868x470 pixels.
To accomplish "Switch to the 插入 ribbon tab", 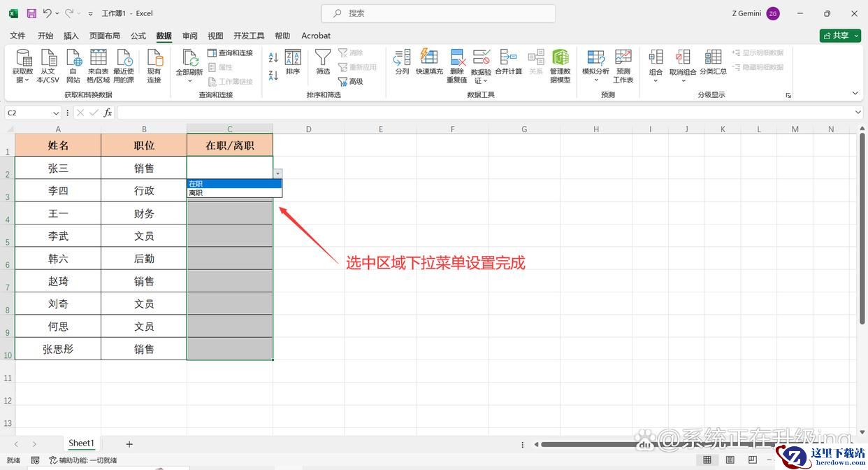I will (x=71, y=36).
